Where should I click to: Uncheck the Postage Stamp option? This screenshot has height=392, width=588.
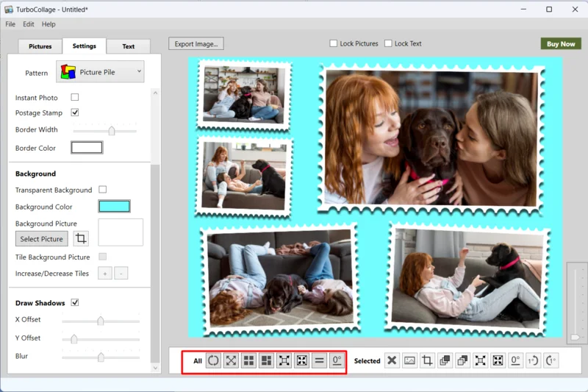pyautogui.click(x=75, y=113)
